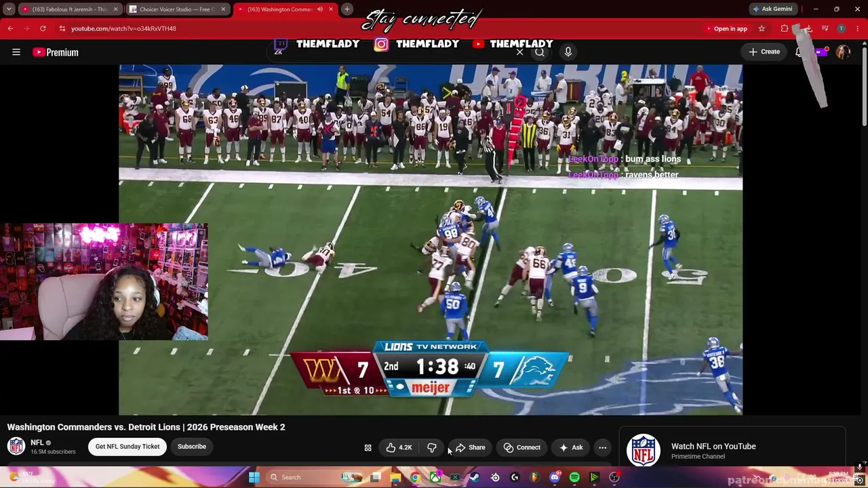Open the Create menu
Image resolution: width=868 pixels, height=488 pixels.
tap(764, 52)
